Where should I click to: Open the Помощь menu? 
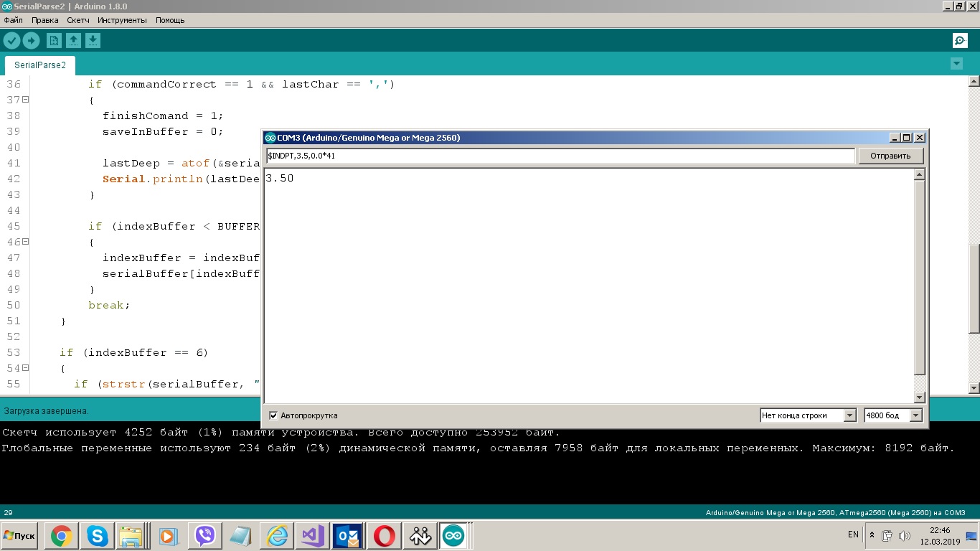coord(170,20)
